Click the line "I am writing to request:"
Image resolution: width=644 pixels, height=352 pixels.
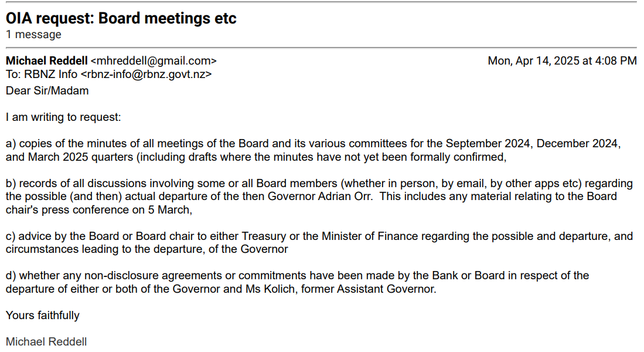pyautogui.click(x=63, y=117)
